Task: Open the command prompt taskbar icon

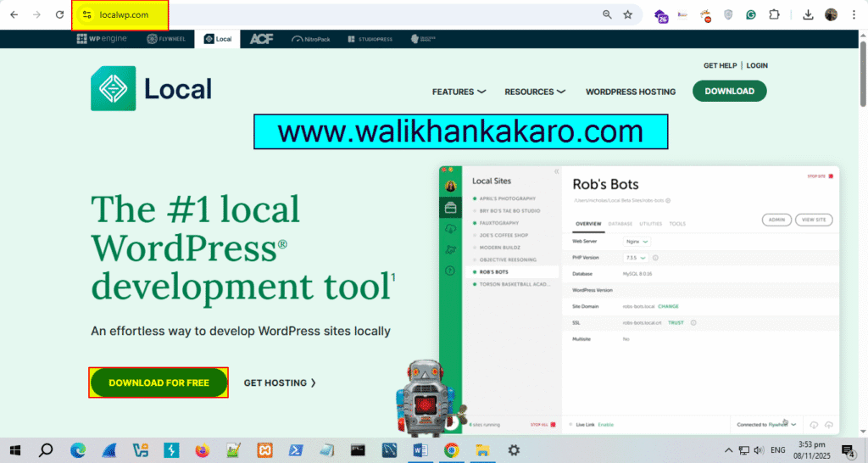Action: tap(359, 450)
